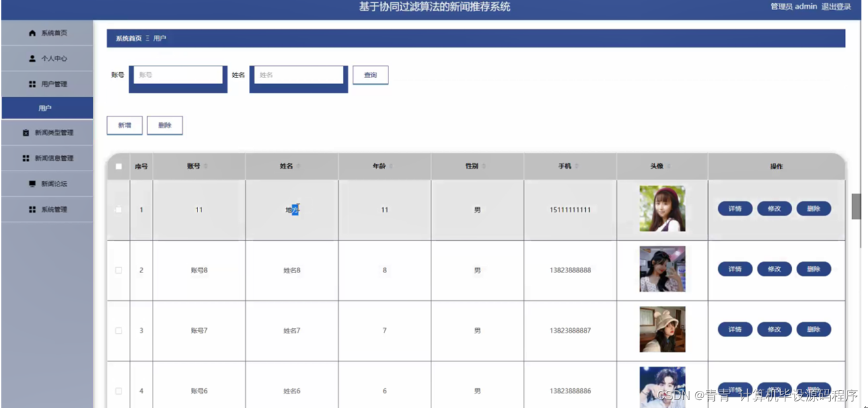Image resolution: width=868 pixels, height=408 pixels.
Task: Click the grid icon beside 用户管理
Action: coord(32,84)
